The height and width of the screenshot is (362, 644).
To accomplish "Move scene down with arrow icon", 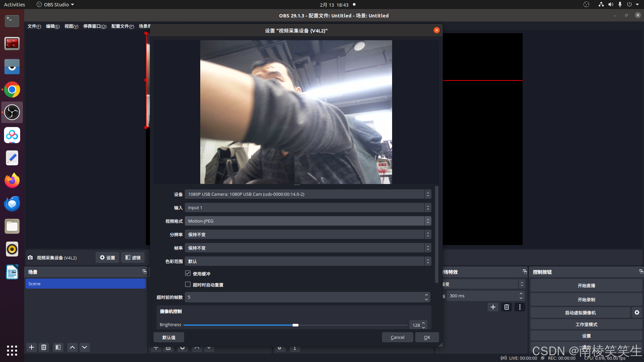I will coord(85,347).
